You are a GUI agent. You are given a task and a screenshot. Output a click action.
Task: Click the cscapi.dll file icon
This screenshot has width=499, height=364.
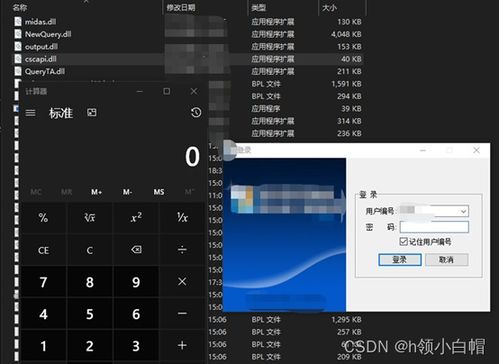(18, 59)
